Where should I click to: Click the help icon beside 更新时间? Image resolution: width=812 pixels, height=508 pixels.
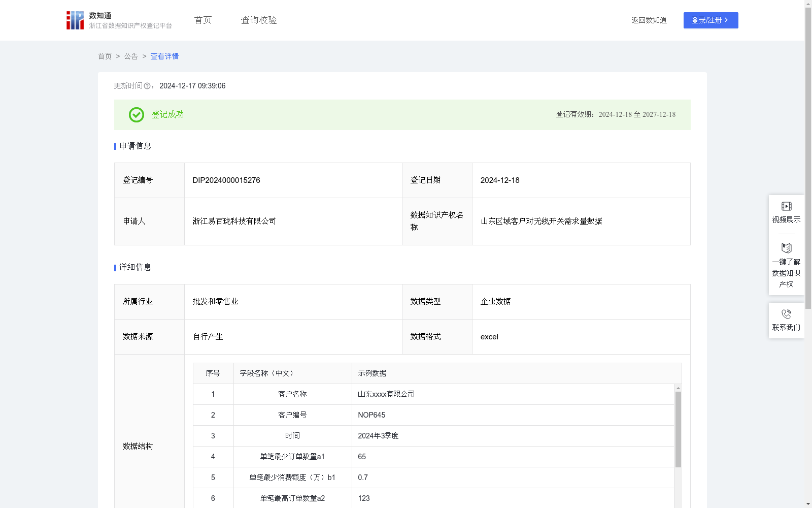pyautogui.click(x=147, y=86)
